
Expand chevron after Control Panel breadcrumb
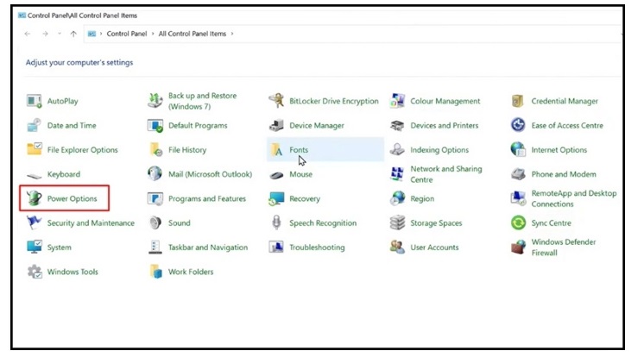coord(153,34)
